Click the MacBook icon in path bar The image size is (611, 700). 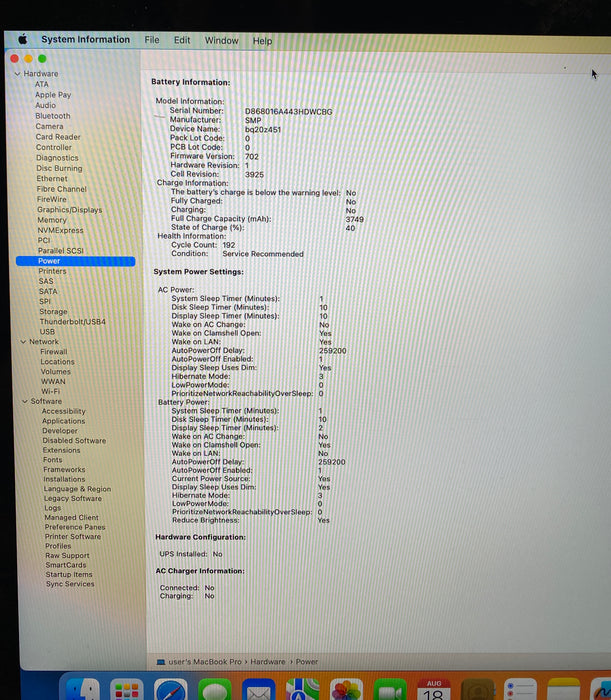[161, 662]
